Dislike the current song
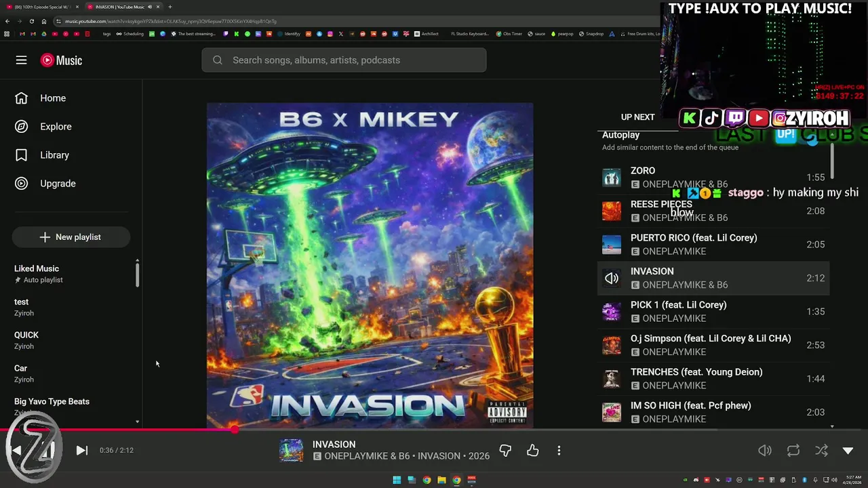 pos(505,450)
